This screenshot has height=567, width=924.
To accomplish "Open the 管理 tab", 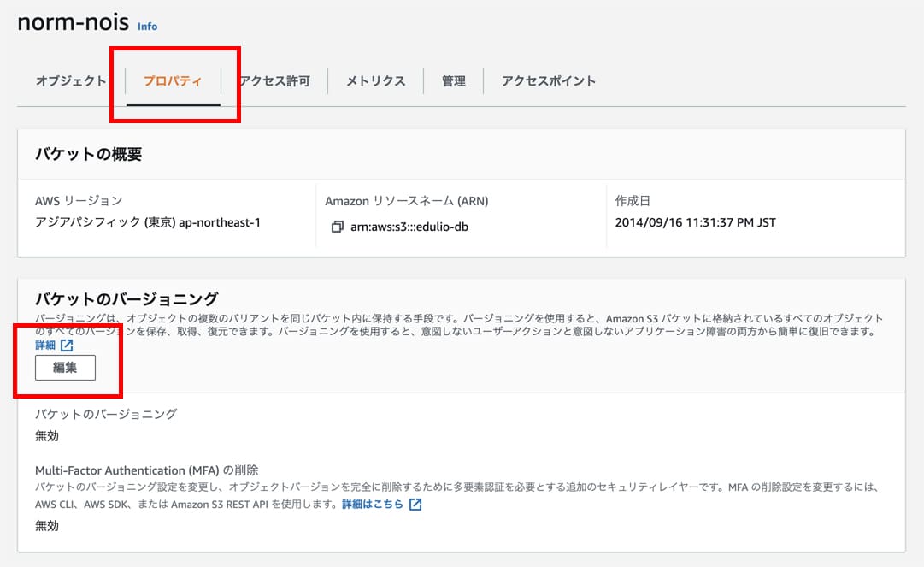I will coord(454,81).
